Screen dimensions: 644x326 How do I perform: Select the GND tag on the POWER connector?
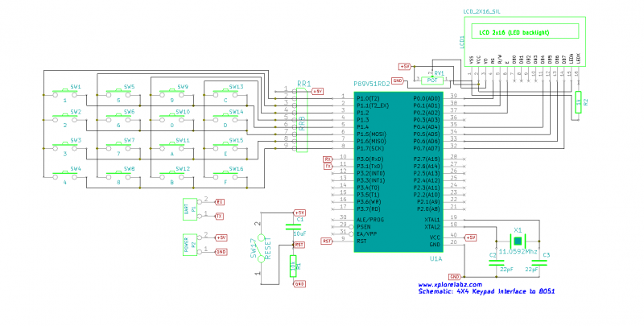tap(221, 252)
